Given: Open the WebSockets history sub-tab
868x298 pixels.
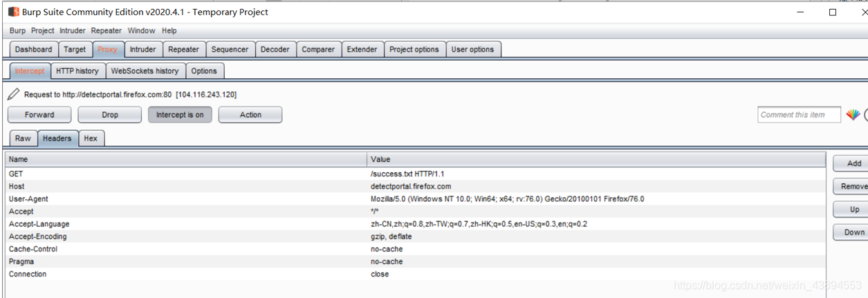Looking at the screenshot, I should coord(145,71).
